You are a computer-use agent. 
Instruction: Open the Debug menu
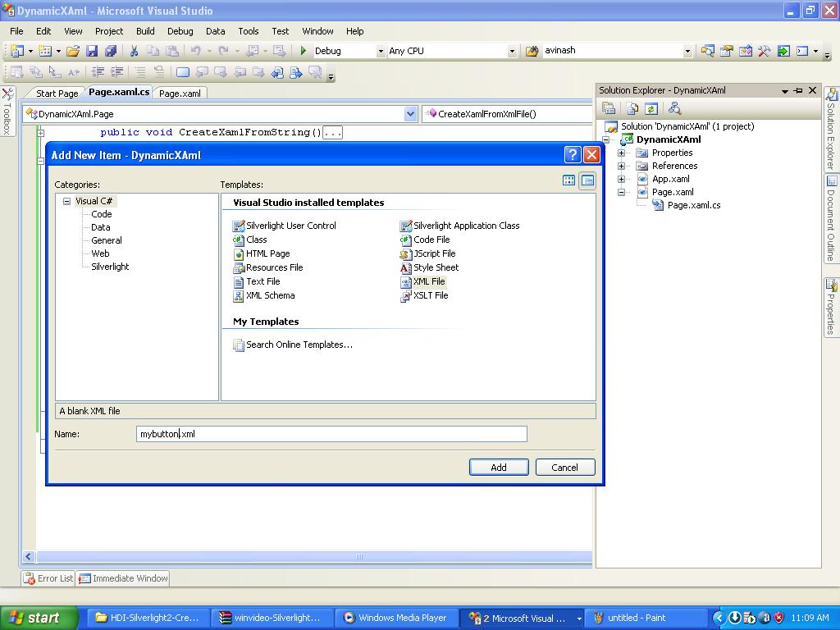pyautogui.click(x=180, y=31)
